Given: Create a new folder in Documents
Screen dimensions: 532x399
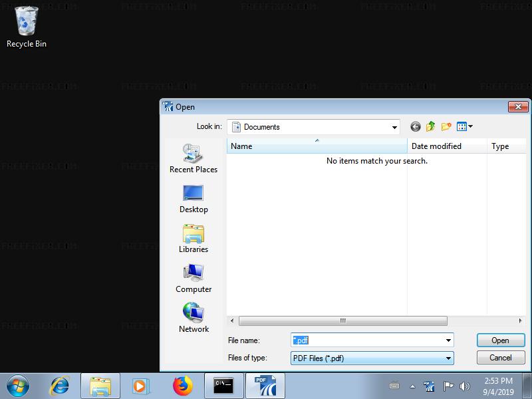Looking at the screenshot, I should click(446, 126).
